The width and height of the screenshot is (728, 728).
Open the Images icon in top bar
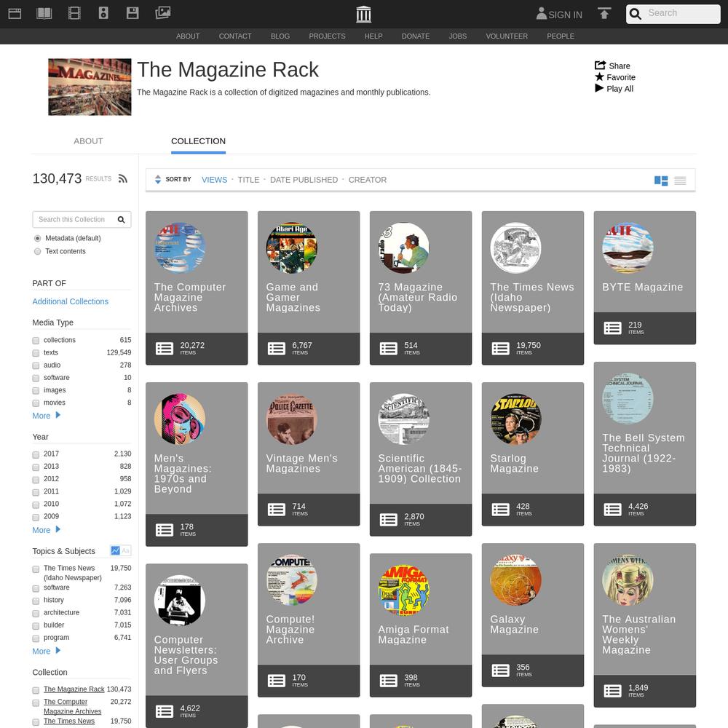(x=162, y=13)
